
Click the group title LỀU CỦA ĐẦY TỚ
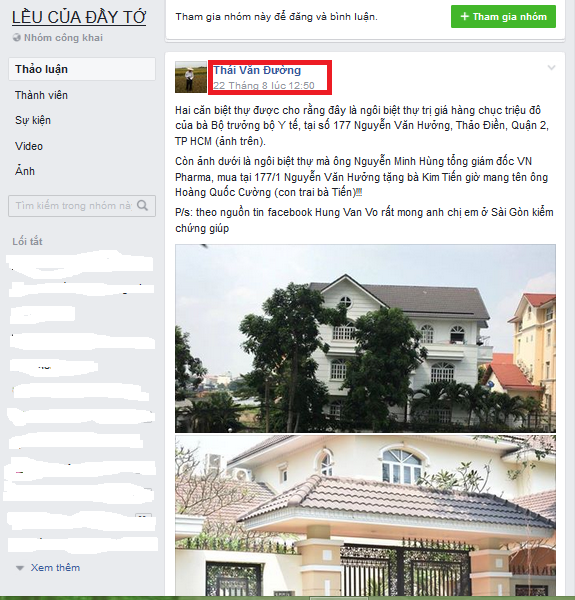point(79,18)
